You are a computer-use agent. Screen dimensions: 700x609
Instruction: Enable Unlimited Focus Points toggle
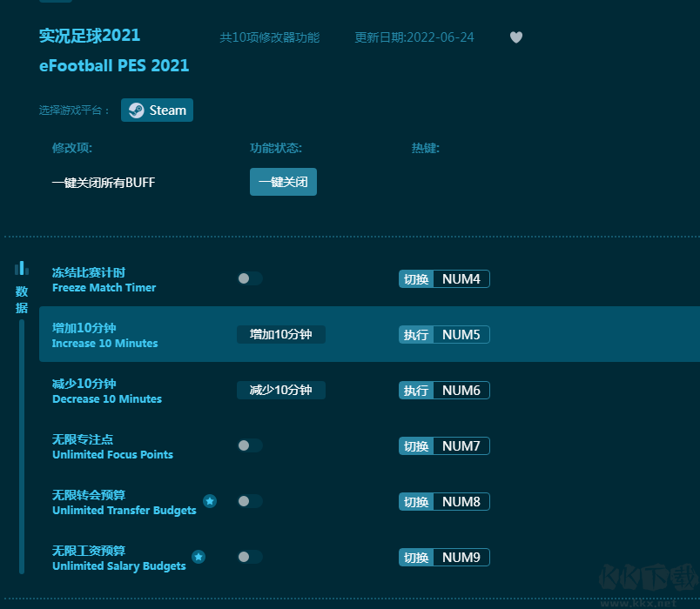(249, 445)
